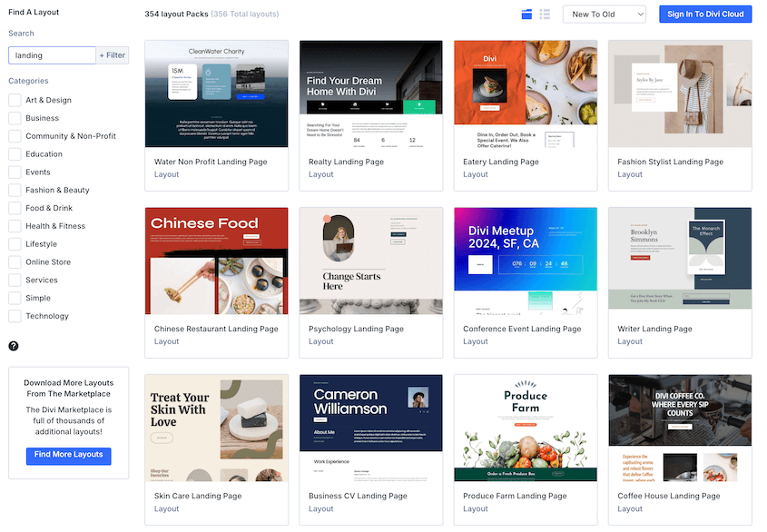Check the Business category filter
Viewport: 767px width, 532px height.
click(12, 118)
